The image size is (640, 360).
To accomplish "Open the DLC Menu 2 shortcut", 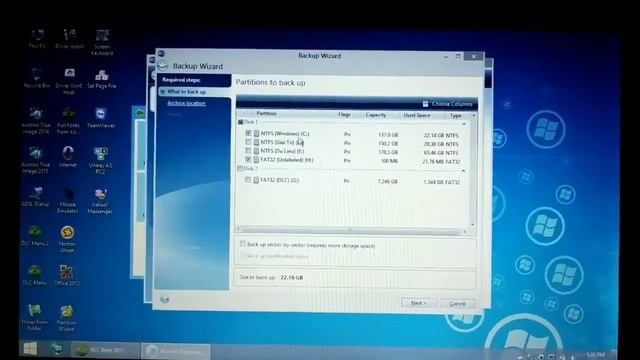I will (x=35, y=236).
